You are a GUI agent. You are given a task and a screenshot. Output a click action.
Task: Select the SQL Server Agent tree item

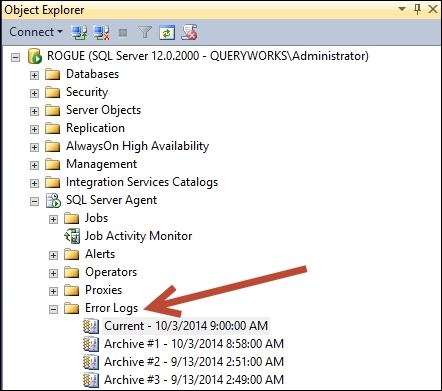pyautogui.click(x=111, y=200)
